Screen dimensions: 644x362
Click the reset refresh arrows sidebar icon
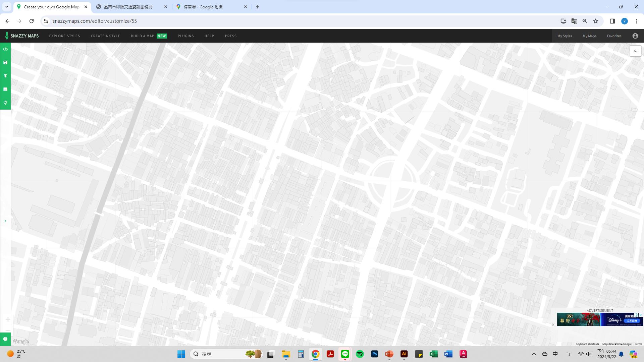pos(5,103)
